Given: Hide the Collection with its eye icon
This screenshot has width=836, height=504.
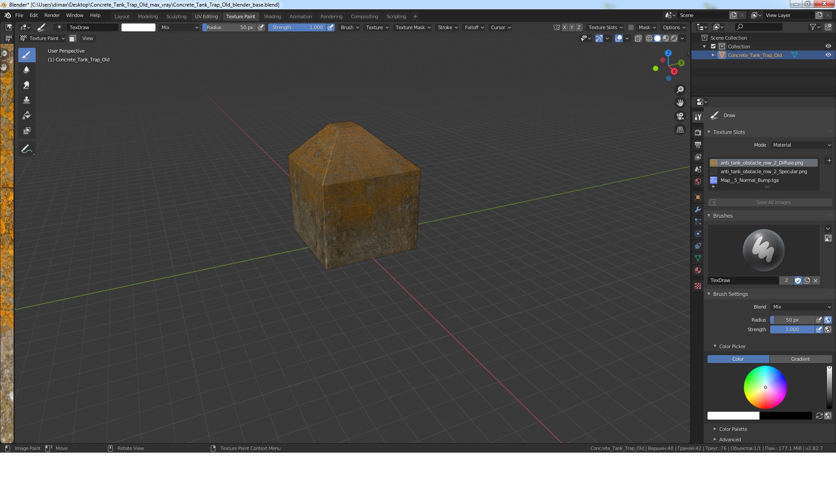Looking at the screenshot, I should point(828,46).
